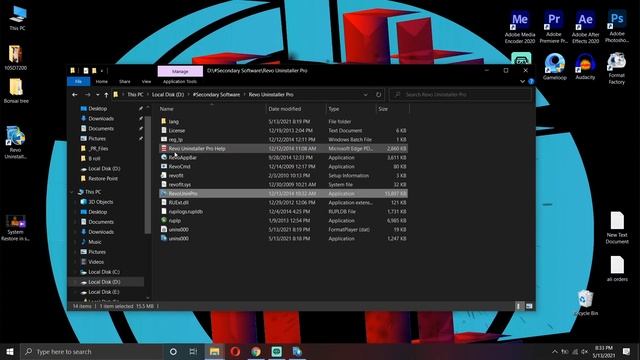This screenshot has height=360, width=640.
Task: Switch to large thumbnails view in status bar
Action: point(529,306)
